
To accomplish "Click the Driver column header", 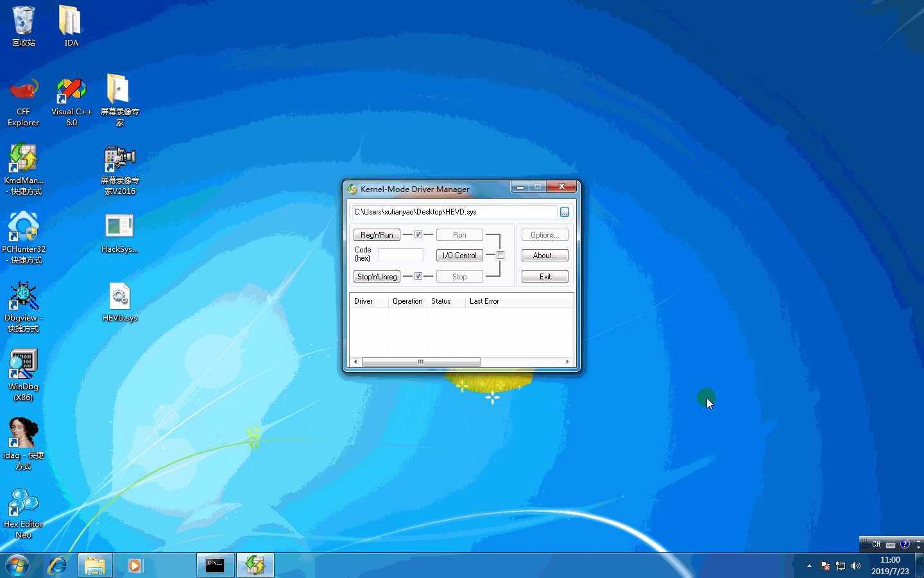I will (369, 301).
